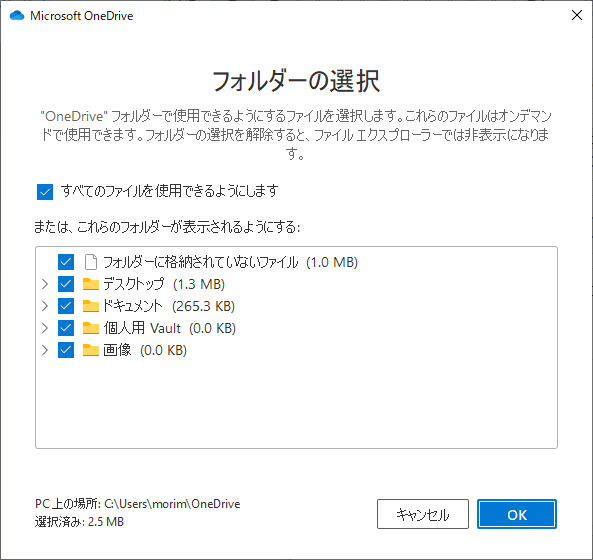Select the デスクトップ (1.3 MB) row label
This screenshot has height=560, width=593.
click(164, 284)
